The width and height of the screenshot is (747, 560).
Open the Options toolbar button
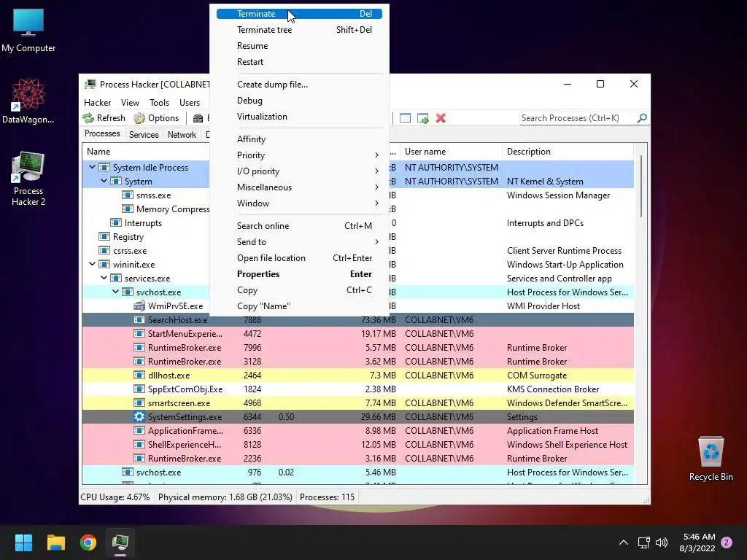(x=156, y=118)
